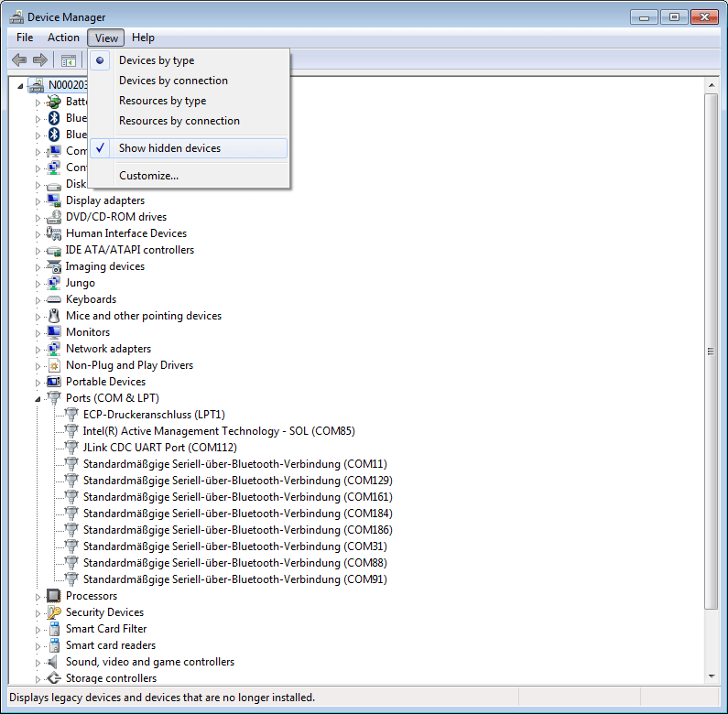Open the Help menu
This screenshot has width=728, height=714.
pos(143,38)
